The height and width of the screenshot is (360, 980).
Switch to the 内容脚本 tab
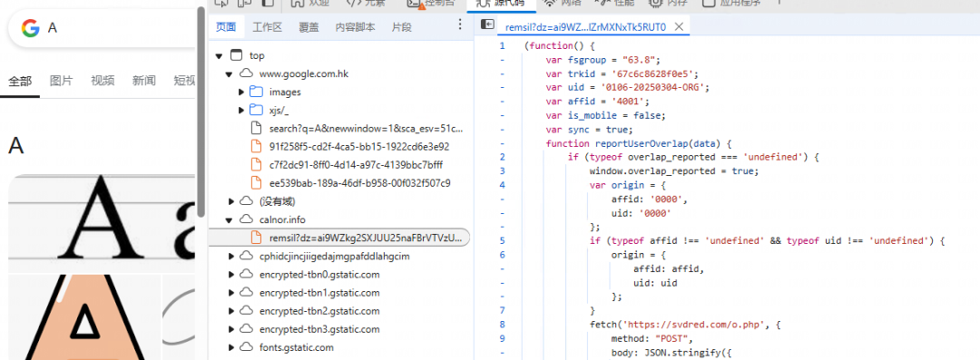coord(355,27)
